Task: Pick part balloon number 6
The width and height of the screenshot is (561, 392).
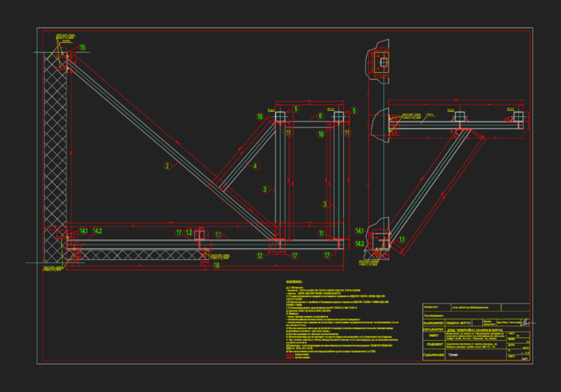Action: (320, 116)
